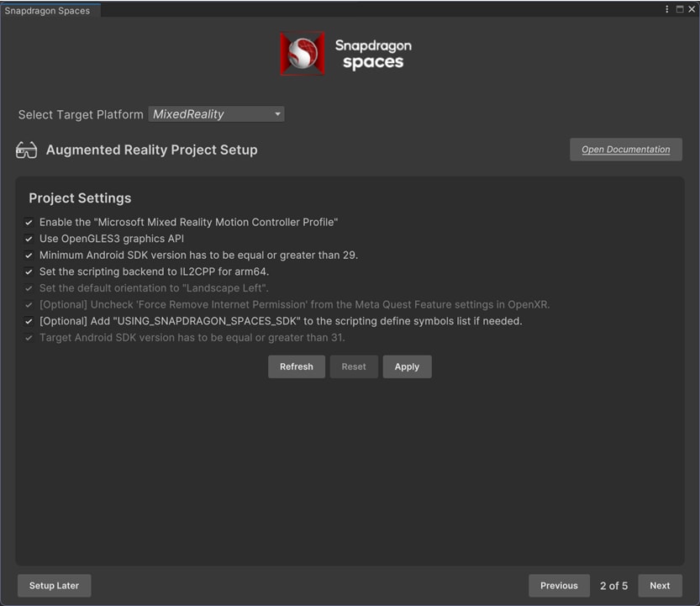Go to the Previous setup page
The height and width of the screenshot is (606, 700).
pyautogui.click(x=559, y=586)
